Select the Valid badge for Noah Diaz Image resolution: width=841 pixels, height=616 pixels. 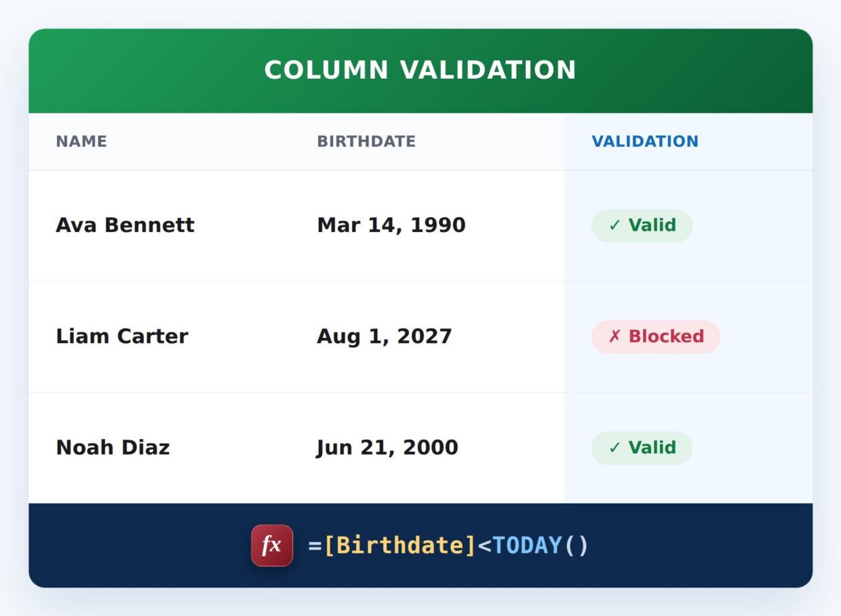click(642, 448)
